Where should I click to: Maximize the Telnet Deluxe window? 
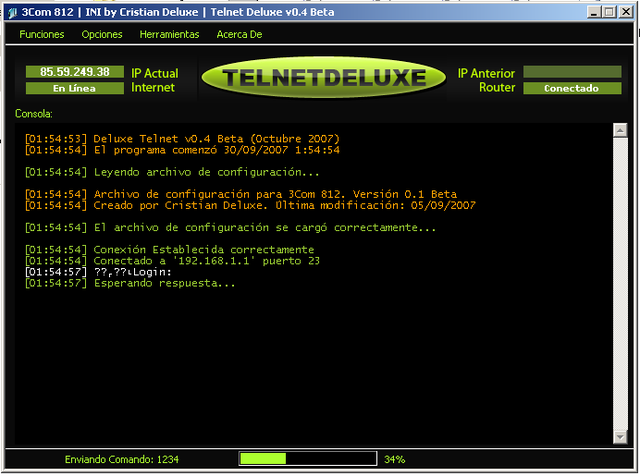tap(609, 12)
